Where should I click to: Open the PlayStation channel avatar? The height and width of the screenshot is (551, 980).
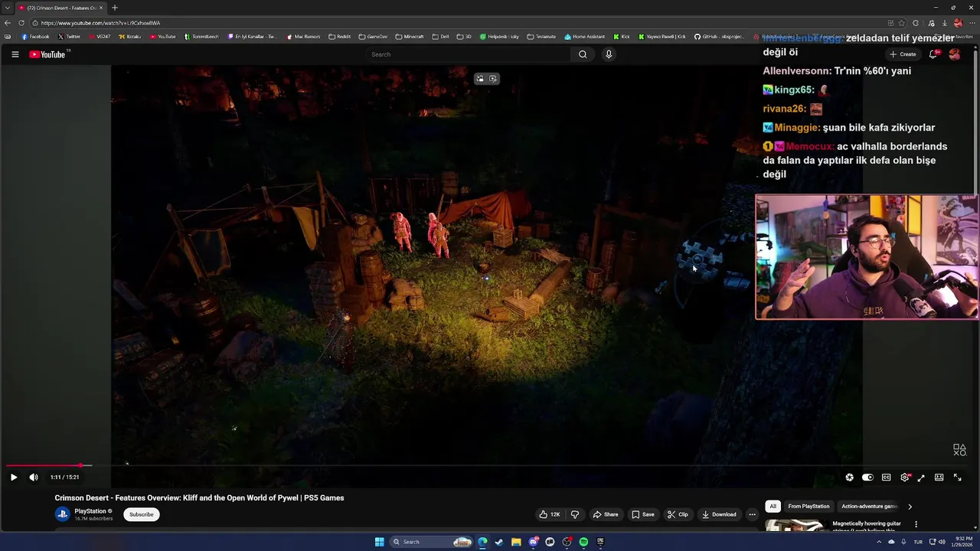pyautogui.click(x=62, y=514)
